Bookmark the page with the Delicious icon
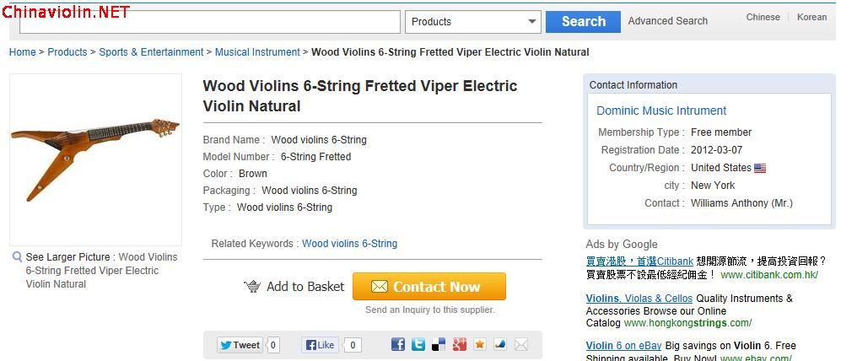This screenshot has height=361, width=868. coord(439,344)
